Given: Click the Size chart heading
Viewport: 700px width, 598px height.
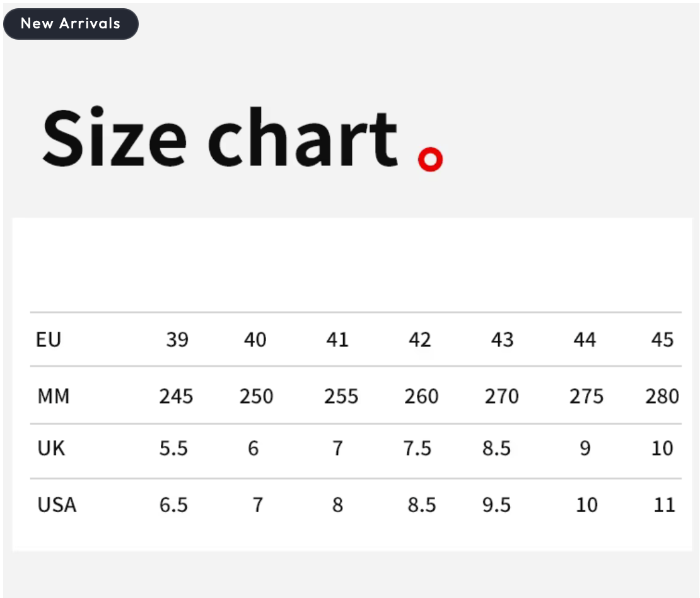Looking at the screenshot, I should click(219, 137).
